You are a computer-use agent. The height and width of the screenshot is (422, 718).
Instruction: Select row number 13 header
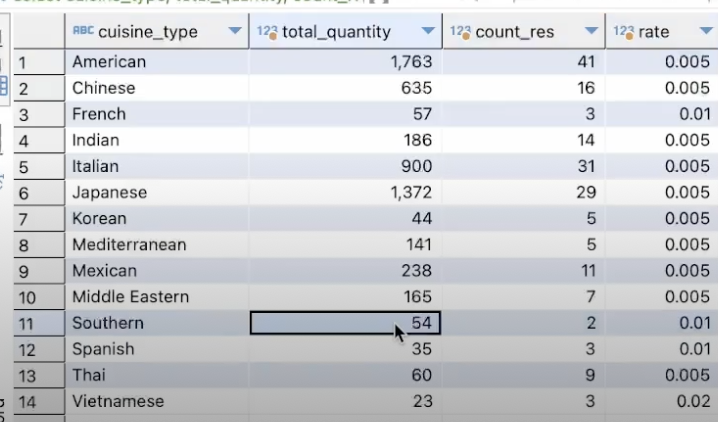click(x=39, y=375)
